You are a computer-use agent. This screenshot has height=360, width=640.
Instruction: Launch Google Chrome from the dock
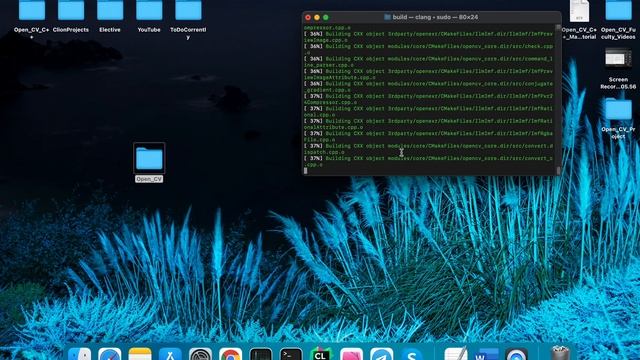pyautogui.click(x=231, y=353)
